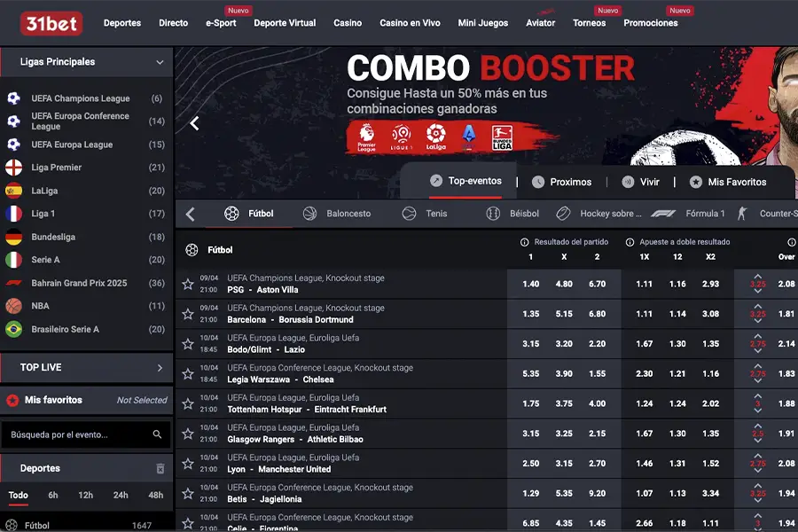Screen dimensions: 798x532
Task: Select the Fútbol sport tab
Action: pos(249,214)
